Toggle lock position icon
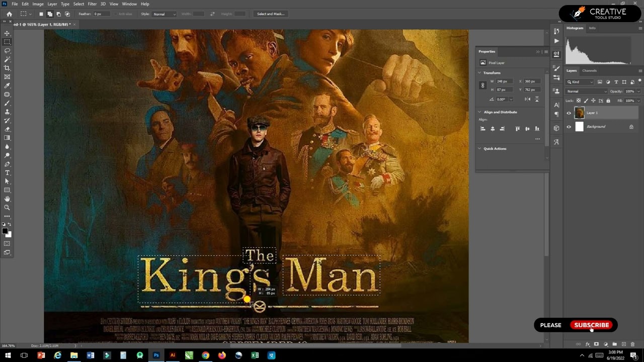Viewport: 644px width, 362px height. click(593, 101)
